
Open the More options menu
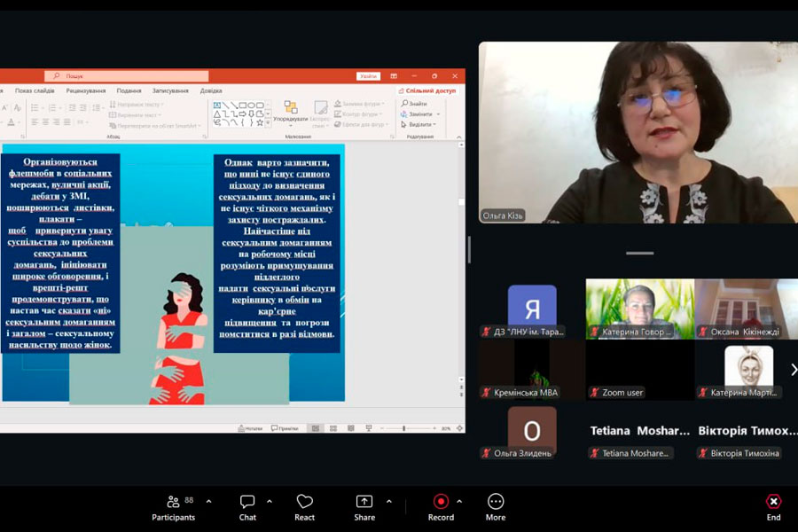(x=495, y=508)
